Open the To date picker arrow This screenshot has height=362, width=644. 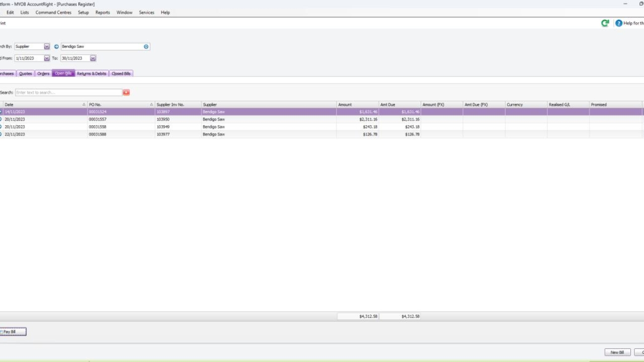point(93,58)
